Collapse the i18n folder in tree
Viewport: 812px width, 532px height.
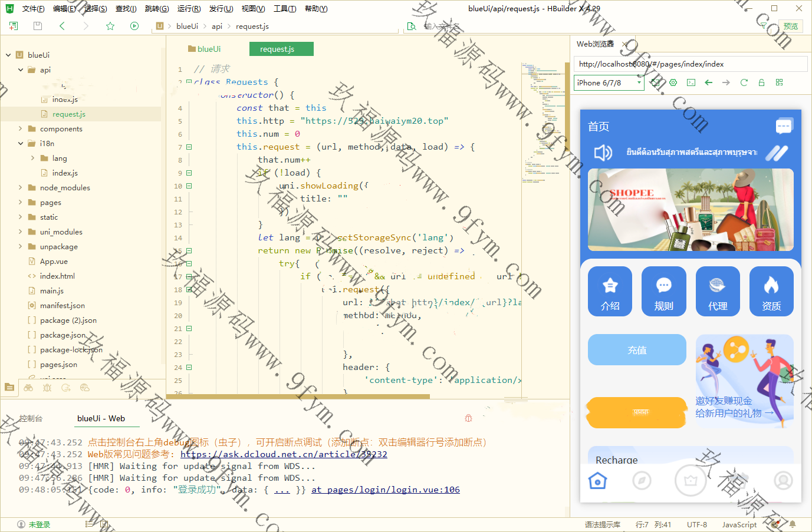(21, 143)
